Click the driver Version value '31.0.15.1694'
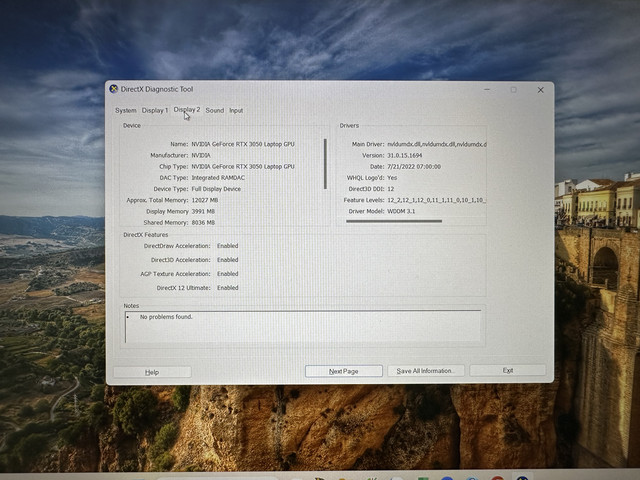This screenshot has width=640, height=480. point(404,156)
